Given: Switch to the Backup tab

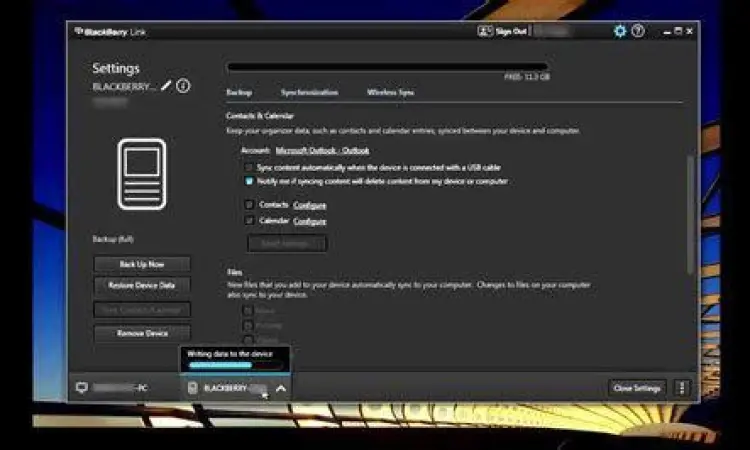Looking at the screenshot, I should click(239, 92).
